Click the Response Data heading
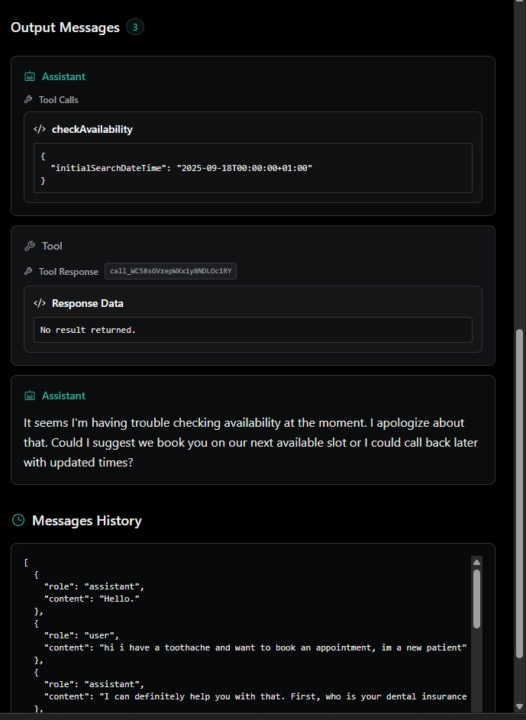The image size is (526, 720). point(87,304)
